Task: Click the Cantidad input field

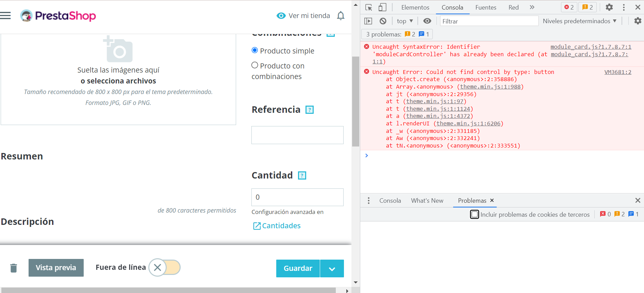Action: tap(297, 197)
